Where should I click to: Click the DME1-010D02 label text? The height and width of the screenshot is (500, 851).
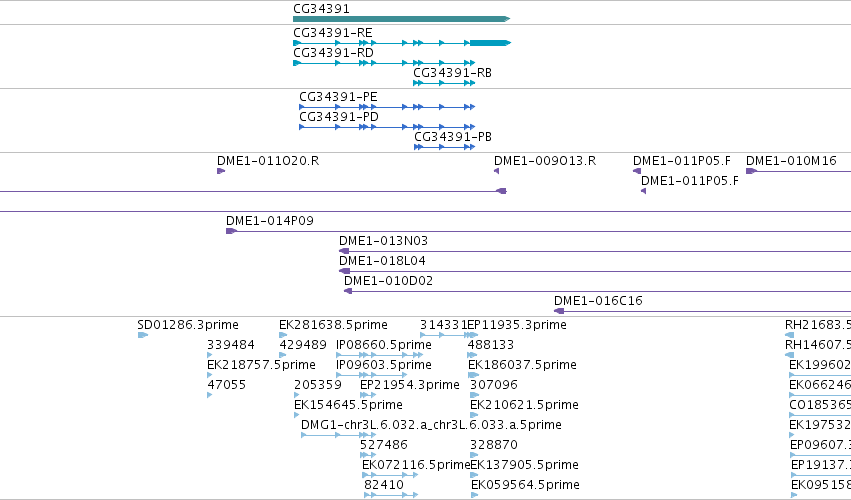click(389, 281)
